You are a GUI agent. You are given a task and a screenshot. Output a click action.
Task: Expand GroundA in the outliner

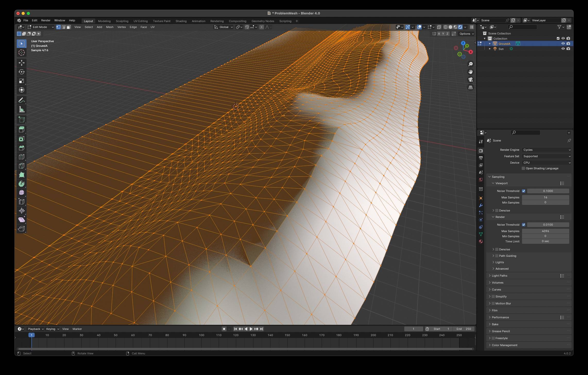pyautogui.click(x=490, y=44)
